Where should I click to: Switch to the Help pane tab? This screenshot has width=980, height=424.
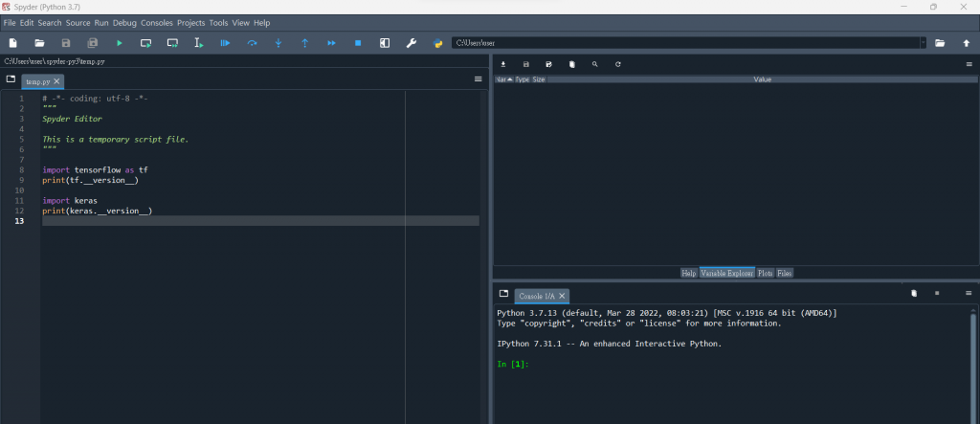click(689, 274)
